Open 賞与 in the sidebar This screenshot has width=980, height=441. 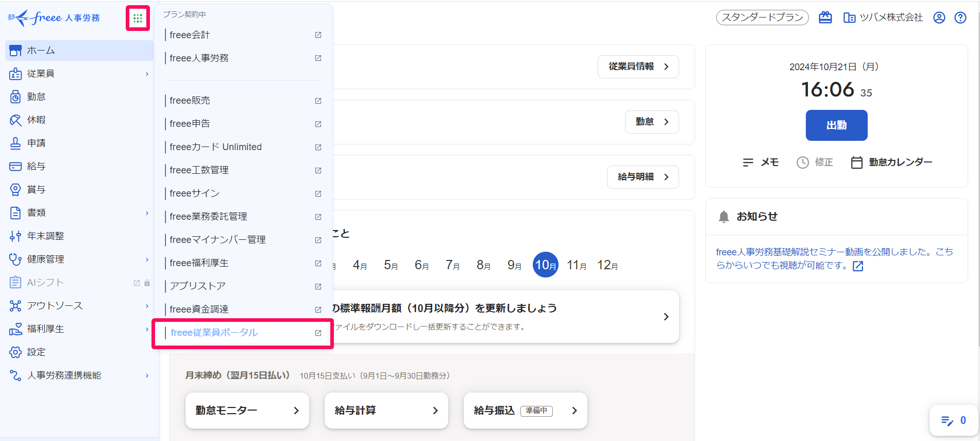79,190
